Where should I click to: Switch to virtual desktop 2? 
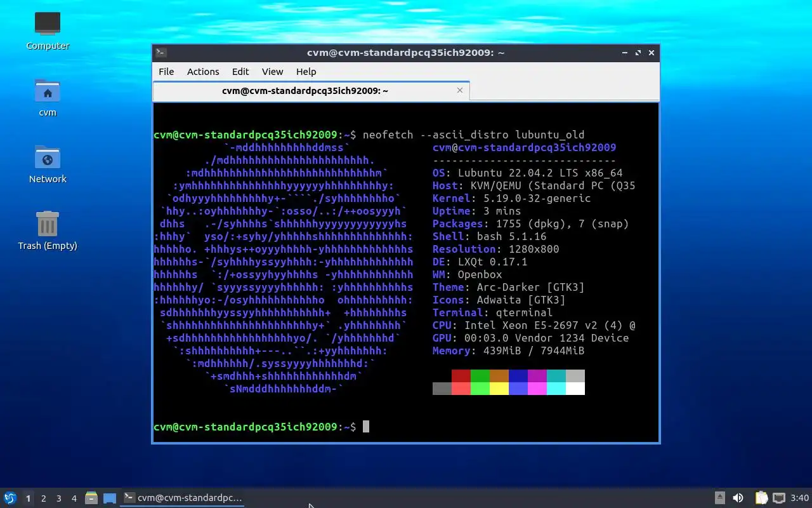point(43,498)
